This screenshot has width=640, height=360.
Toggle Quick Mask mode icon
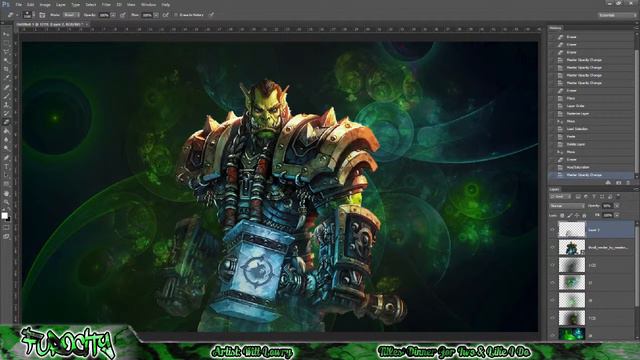click(x=6, y=227)
